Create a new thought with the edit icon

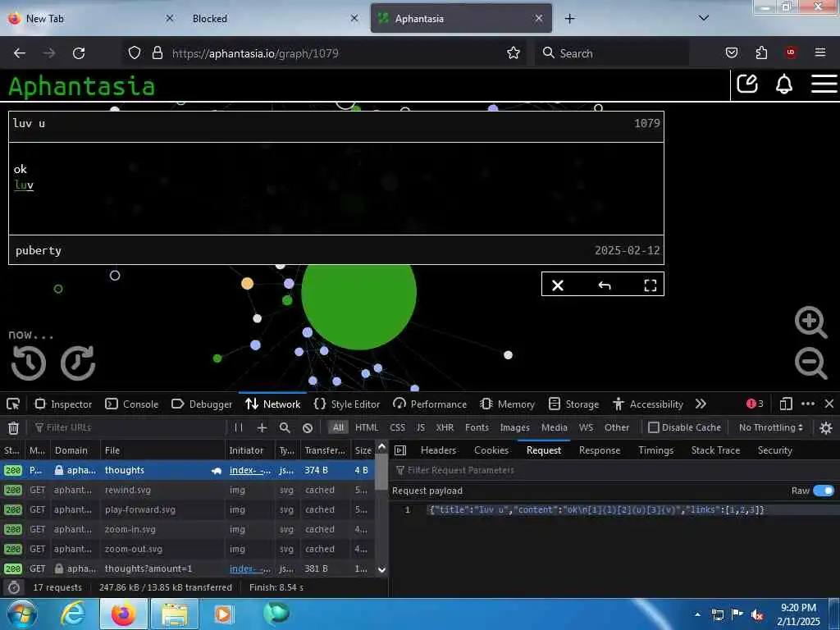point(747,84)
